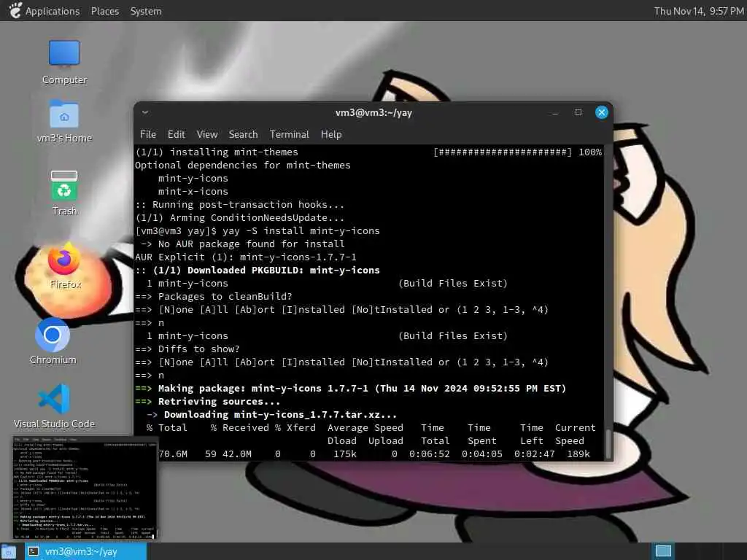Launch Firefox from the desktop
The image size is (747, 560).
pos(65,265)
